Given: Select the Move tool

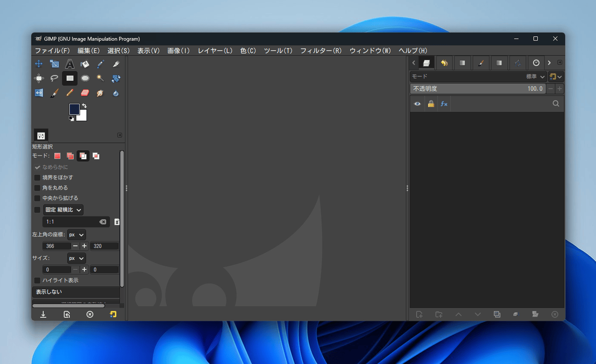Looking at the screenshot, I should pyautogui.click(x=39, y=64).
